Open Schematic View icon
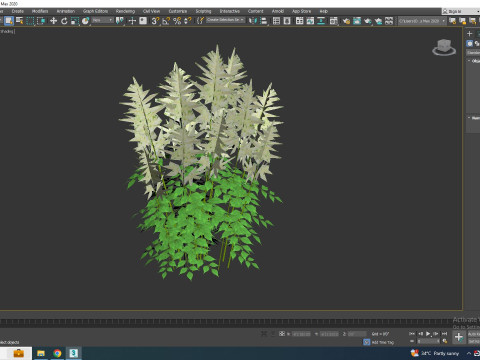Image resolution: width=480 pixels, height=360 pixels. (x=321, y=21)
